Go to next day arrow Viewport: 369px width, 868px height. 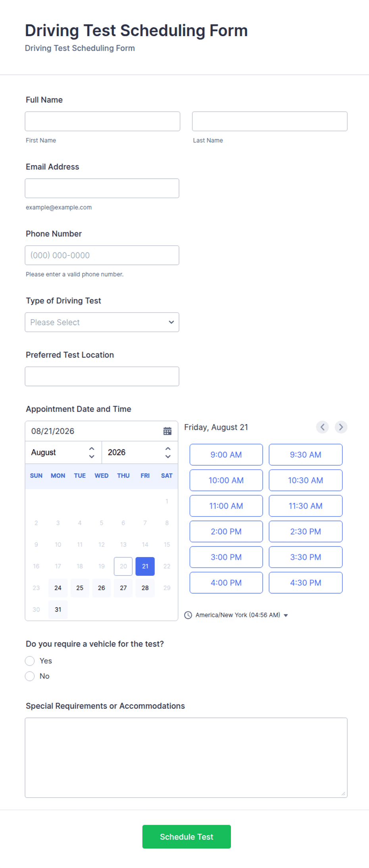click(341, 427)
